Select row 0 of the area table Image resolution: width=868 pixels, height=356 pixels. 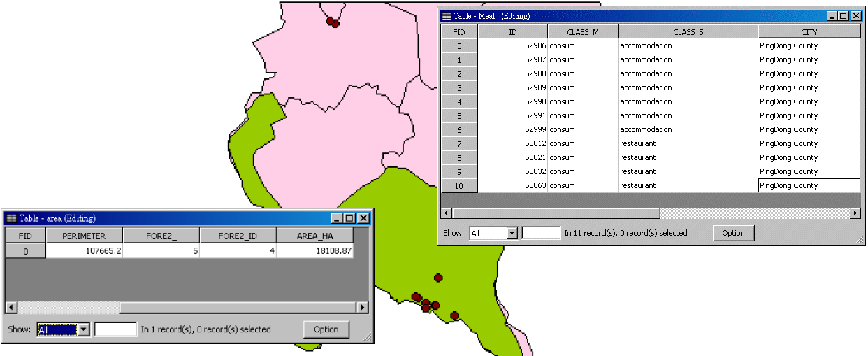click(26, 251)
